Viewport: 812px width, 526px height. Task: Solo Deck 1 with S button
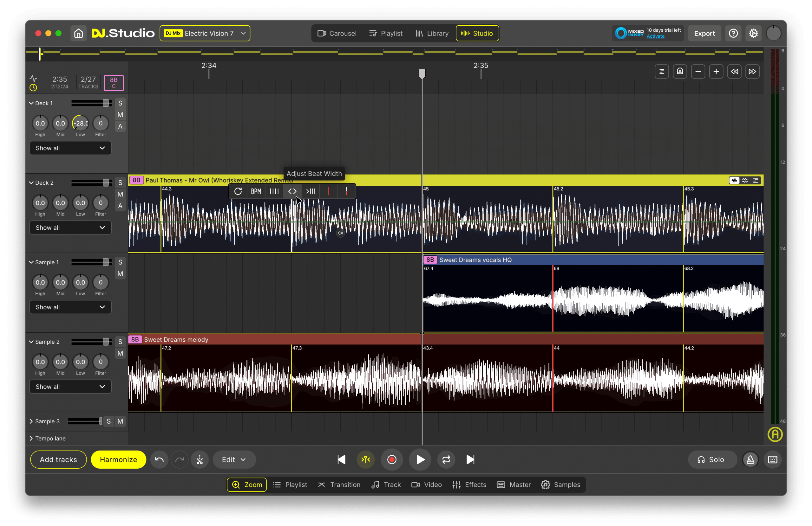pos(120,103)
